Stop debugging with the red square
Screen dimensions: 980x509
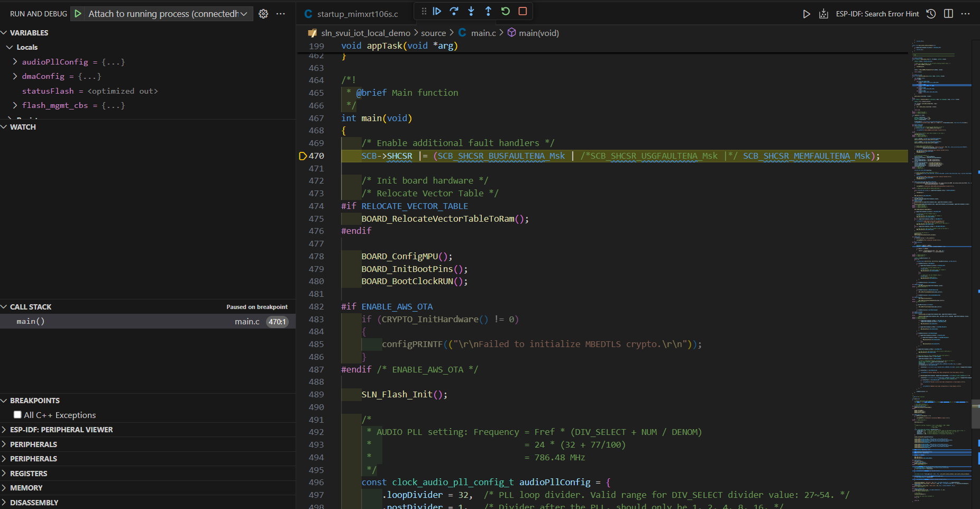tap(523, 11)
